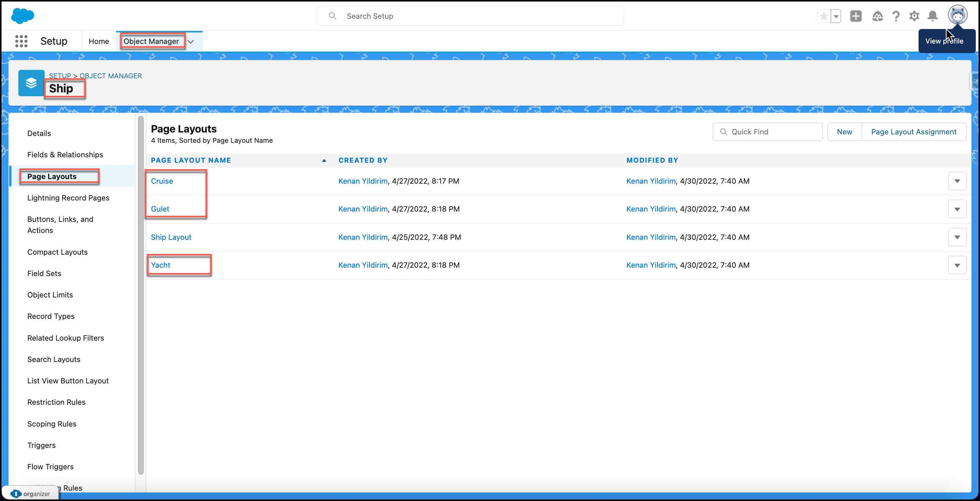The image size is (980, 501).
Task: Follow the SETUP breadcrumb link
Action: pyautogui.click(x=60, y=76)
